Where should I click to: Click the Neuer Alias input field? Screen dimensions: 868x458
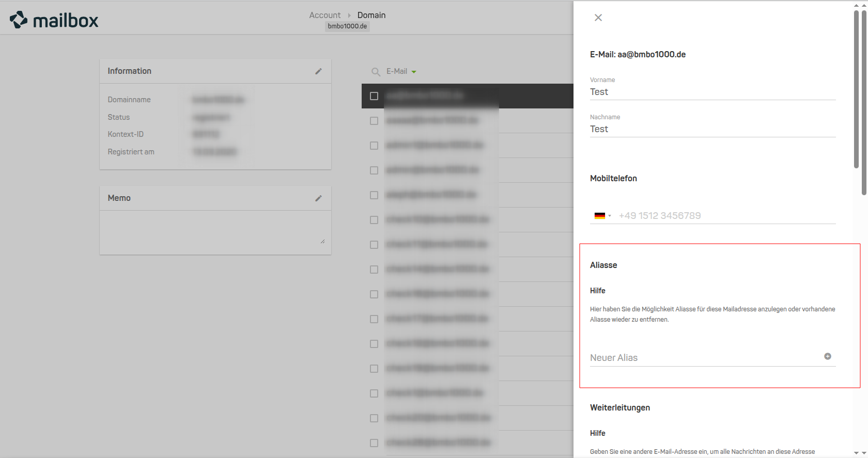pyautogui.click(x=705, y=357)
